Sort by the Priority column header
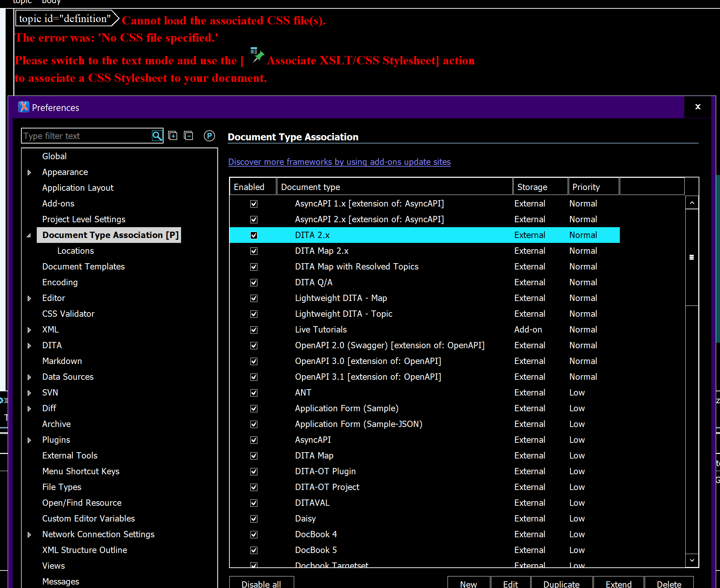720x588 pixels. click(594, 187)
